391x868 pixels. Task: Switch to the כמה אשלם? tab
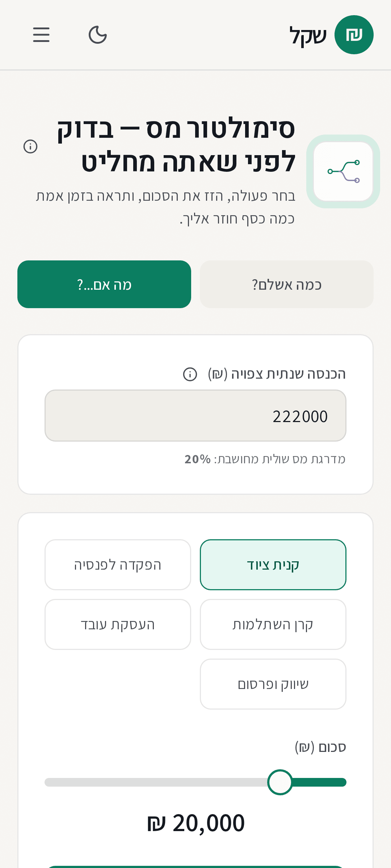(287, 284)
